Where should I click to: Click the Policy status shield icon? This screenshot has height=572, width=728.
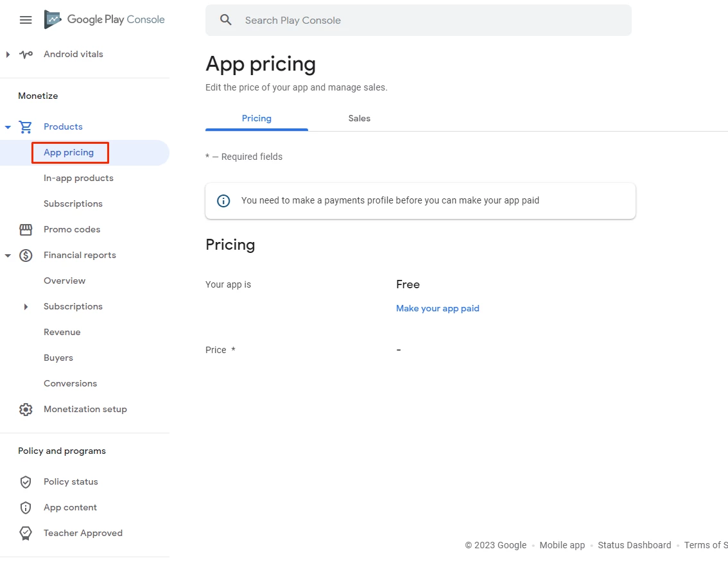click(x=26, y=482)
